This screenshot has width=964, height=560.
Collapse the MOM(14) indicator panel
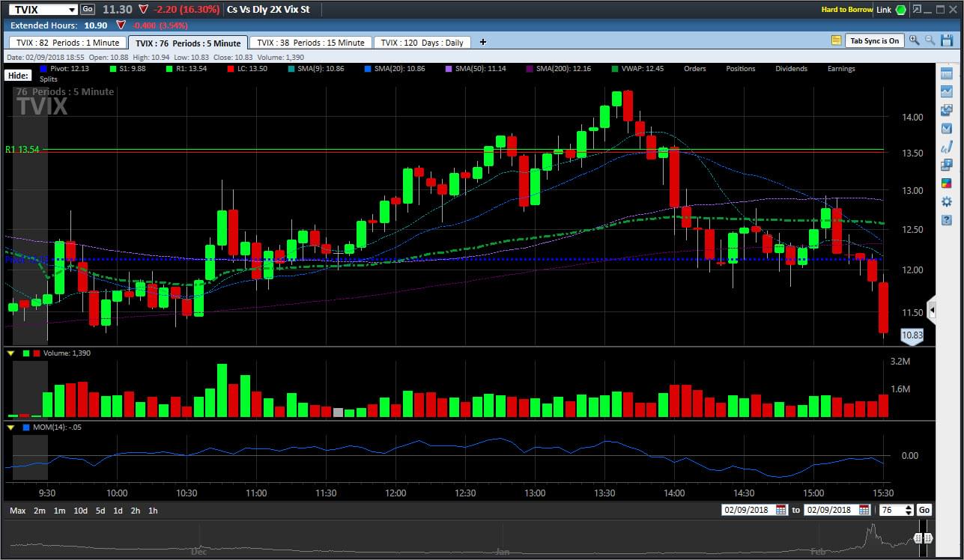click(x=10, y=427)
